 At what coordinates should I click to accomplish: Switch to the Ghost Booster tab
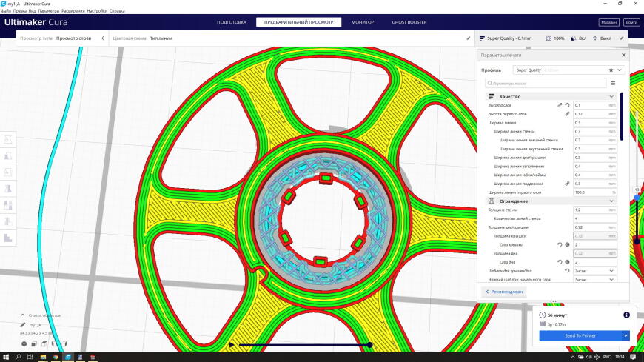409,22
